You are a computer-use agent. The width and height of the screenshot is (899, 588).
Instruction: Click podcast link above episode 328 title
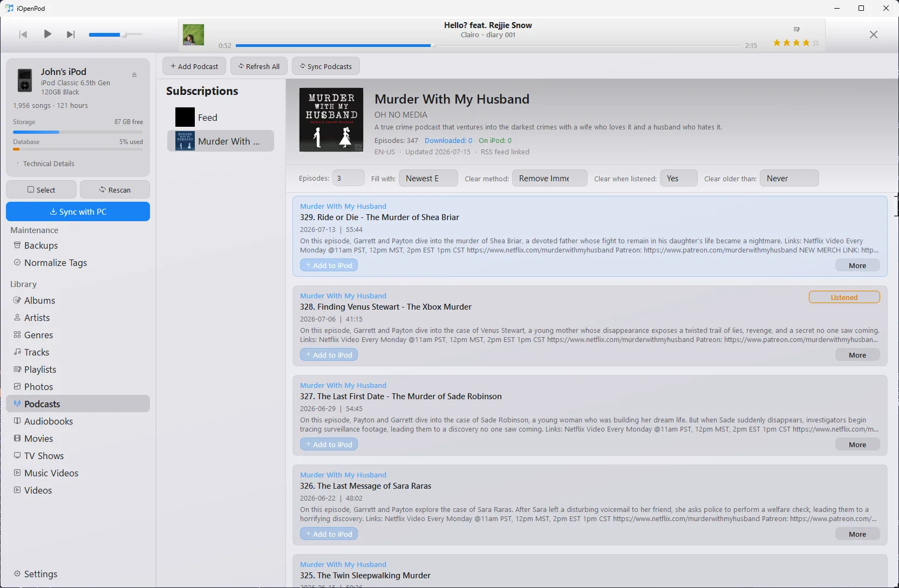[343, 296]
